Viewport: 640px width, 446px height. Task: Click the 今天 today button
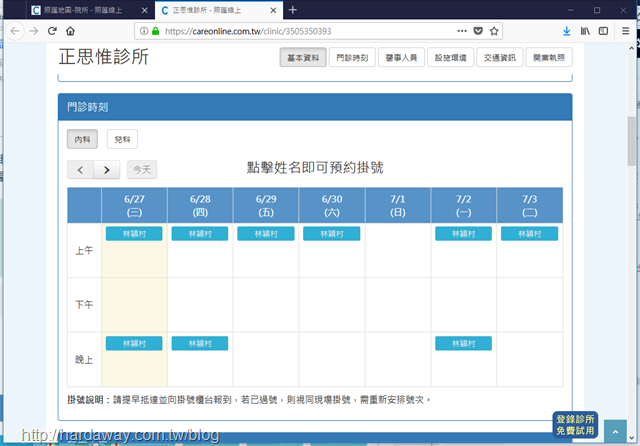tap(142, 170)
